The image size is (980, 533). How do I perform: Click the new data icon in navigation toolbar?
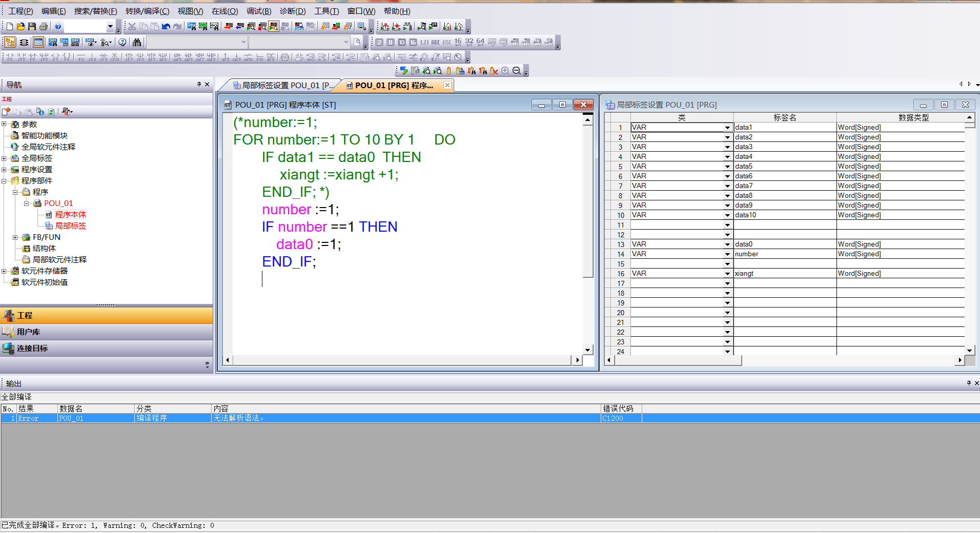[6, 112]
